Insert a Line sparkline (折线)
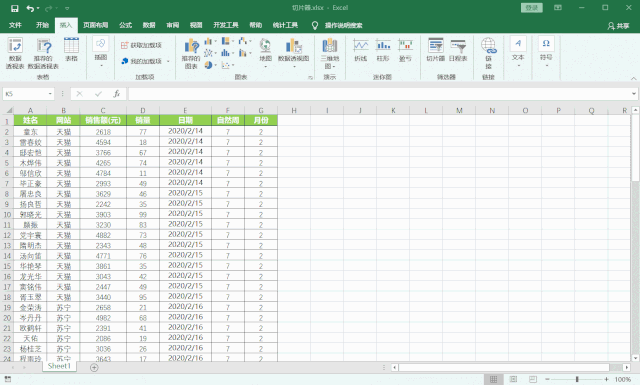 click(361, 50)
